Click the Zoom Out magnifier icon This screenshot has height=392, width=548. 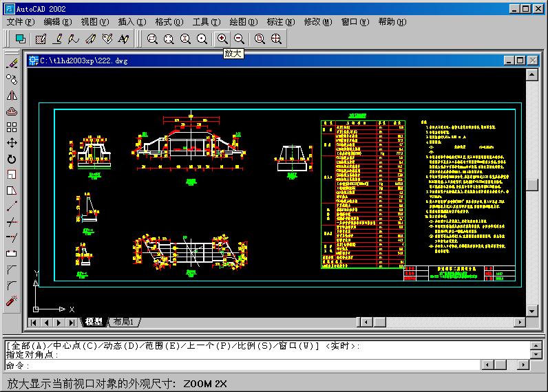tap(239, 39)
